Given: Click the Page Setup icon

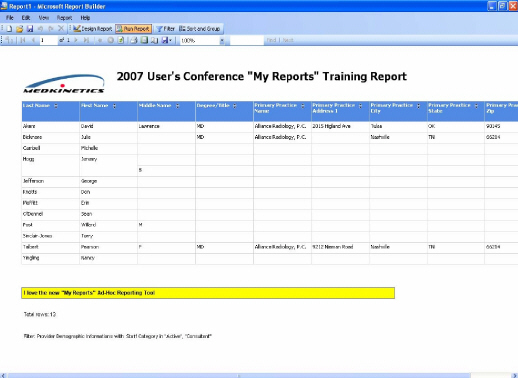Looking at the screenshot, I should 154,40.
